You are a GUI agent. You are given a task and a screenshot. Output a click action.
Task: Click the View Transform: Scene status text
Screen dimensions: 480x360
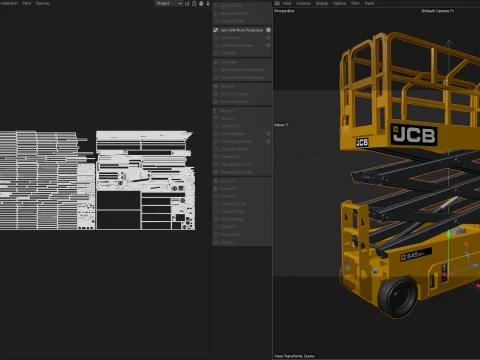(294, 356)
